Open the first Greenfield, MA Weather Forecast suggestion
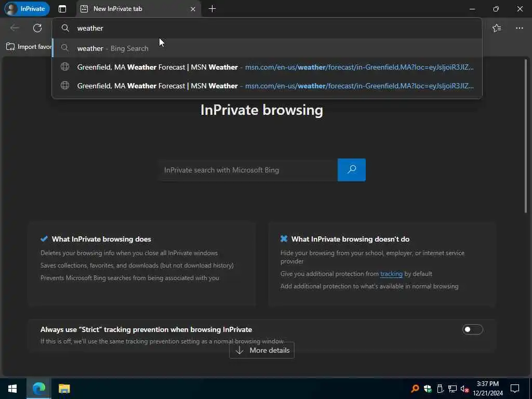 (267, 67)
